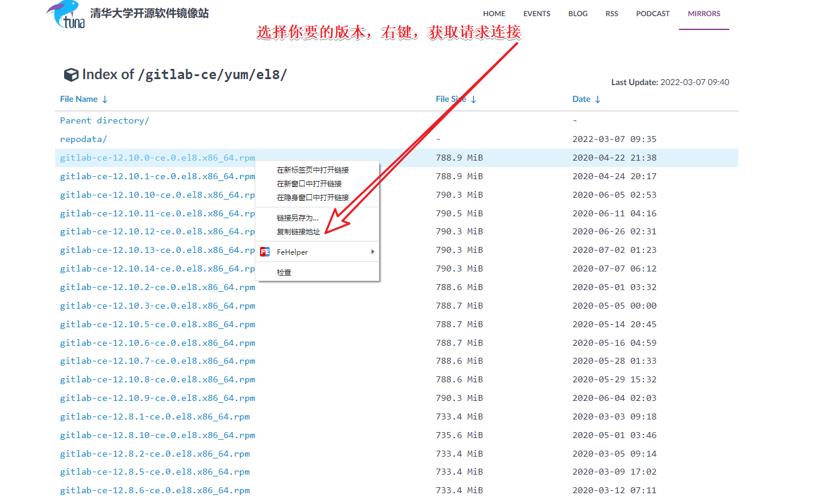The width and height of the screenshot is (830, 504).
Task: Expand the FeHelper submenu arrow
Action: 373,252
